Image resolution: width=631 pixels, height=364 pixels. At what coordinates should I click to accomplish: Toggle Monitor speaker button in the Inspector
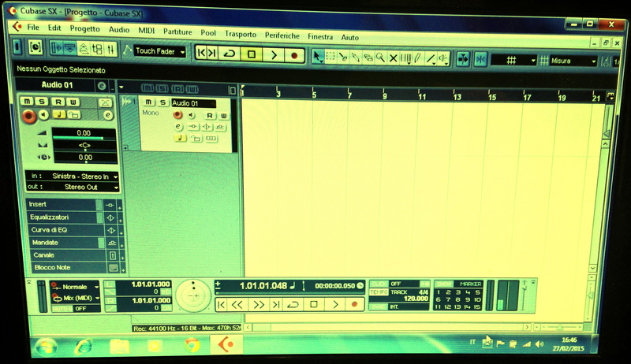[x=43, y=115]
